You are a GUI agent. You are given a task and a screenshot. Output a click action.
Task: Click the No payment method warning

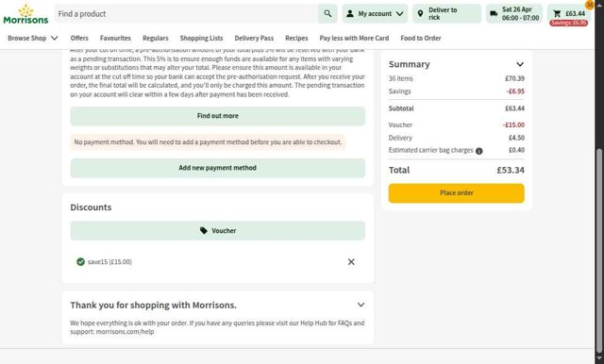pyautogui.click(x=208, y=142)
